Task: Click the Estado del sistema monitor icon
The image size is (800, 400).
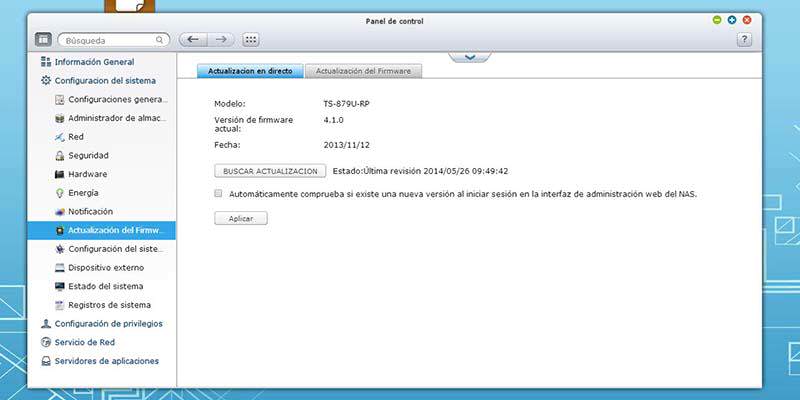Action: [x=60, y=286]
